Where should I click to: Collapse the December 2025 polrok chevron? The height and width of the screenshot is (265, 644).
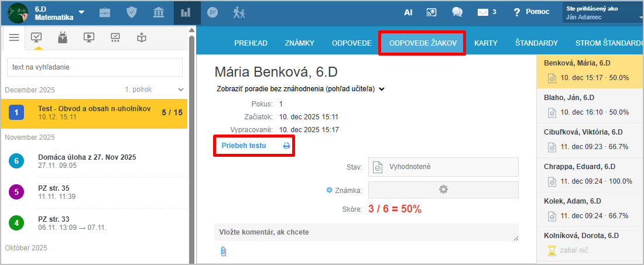click(x=181, y=90)
